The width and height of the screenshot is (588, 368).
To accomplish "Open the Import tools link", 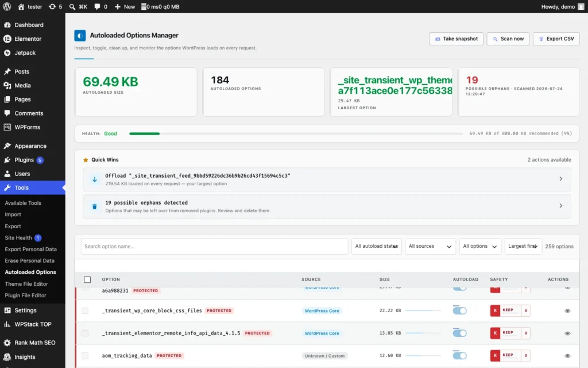I will click(13, 214).
